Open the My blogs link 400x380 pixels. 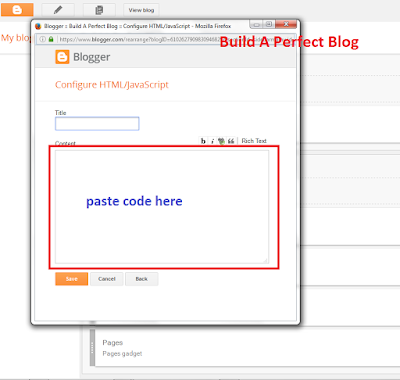point(16,38)
